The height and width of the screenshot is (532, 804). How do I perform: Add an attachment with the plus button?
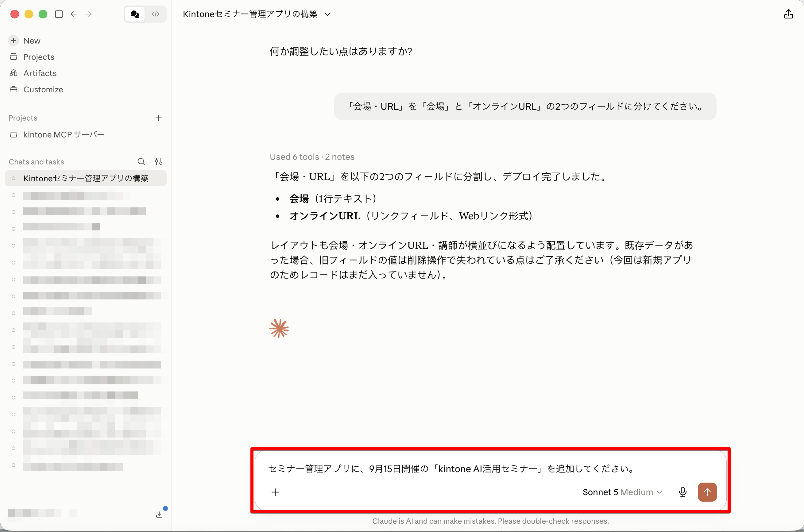click(x=275, y=492)
